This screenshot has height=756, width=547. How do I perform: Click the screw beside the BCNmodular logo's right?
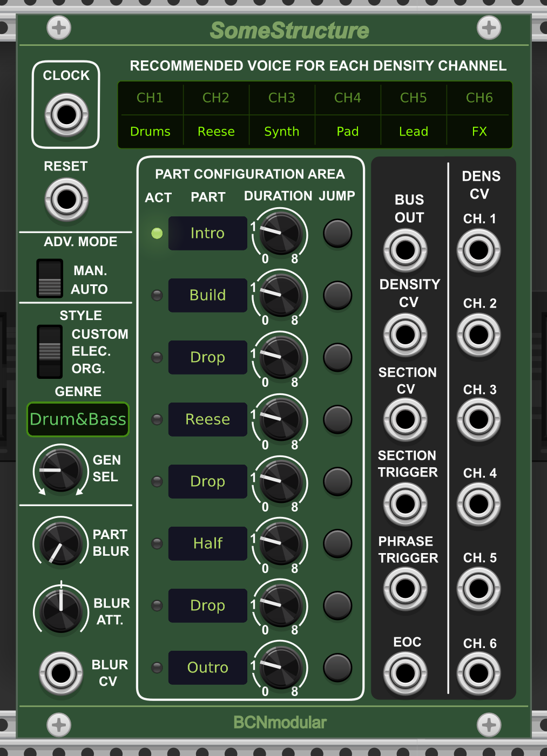tap(489, 725)
